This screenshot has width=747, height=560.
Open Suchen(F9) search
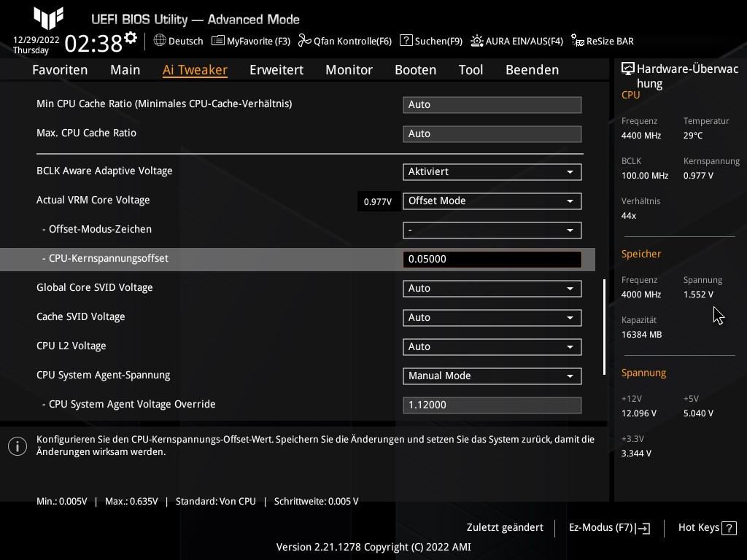431,41
